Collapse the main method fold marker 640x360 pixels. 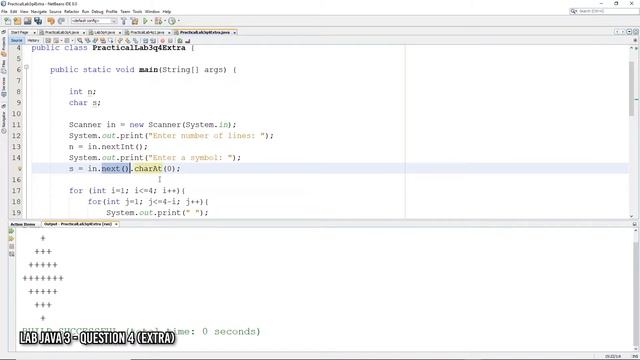click(x=26, y=67)
